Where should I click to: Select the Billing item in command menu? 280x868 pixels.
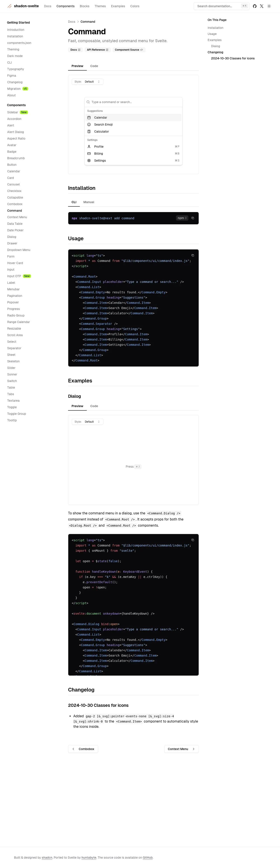[133, 154]
